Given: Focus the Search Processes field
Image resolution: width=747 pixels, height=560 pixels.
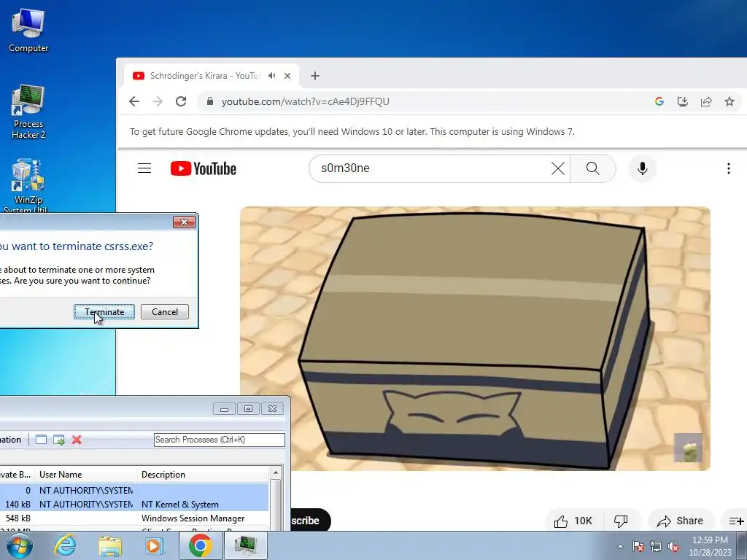Looking at the screenshot, I should (x=219, y=440).
